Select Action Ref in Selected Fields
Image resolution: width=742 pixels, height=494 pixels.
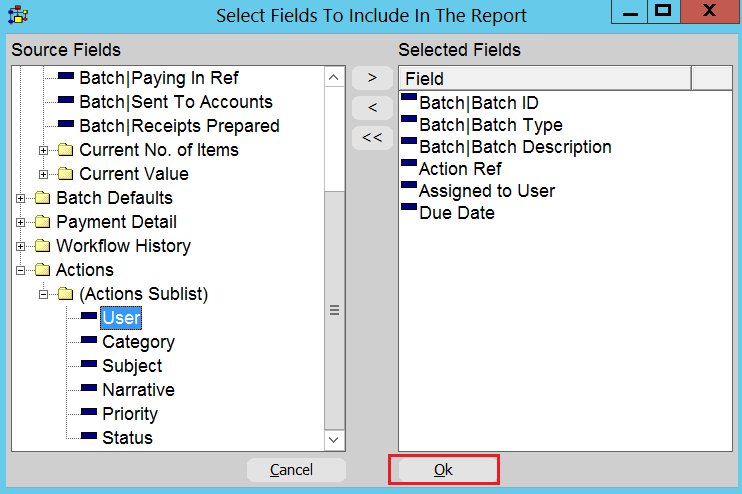coord(460,168)
